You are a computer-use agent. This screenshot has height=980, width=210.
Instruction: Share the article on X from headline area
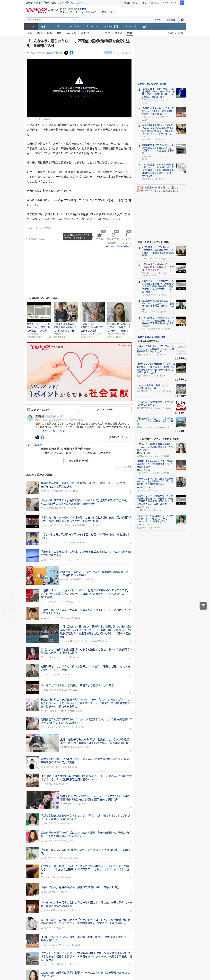tap(66, 53)
